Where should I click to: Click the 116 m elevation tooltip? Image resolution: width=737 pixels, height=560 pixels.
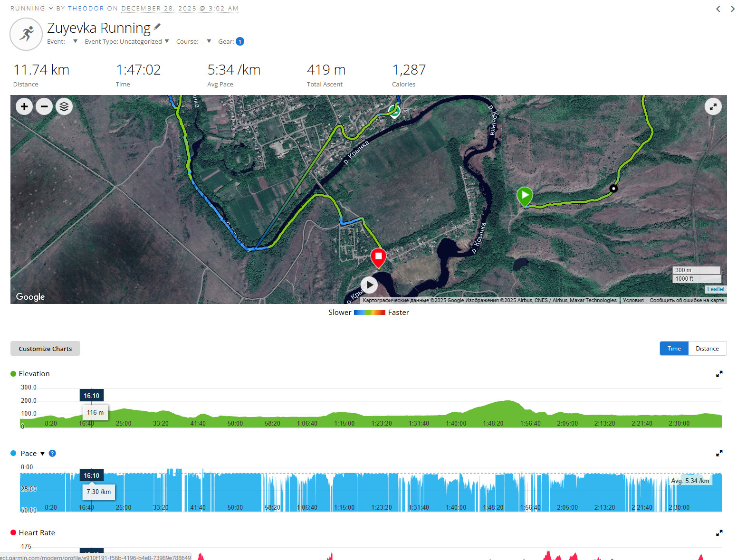click(x=96, y=413)
